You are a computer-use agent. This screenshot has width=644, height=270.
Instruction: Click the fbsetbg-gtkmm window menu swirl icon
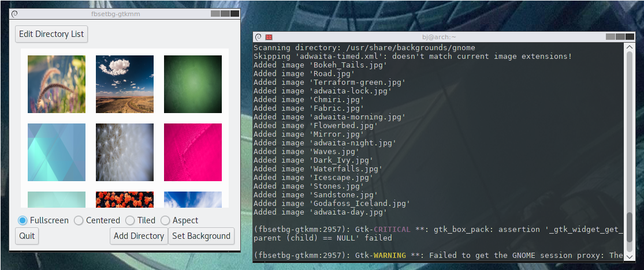[x=14, y=13]
